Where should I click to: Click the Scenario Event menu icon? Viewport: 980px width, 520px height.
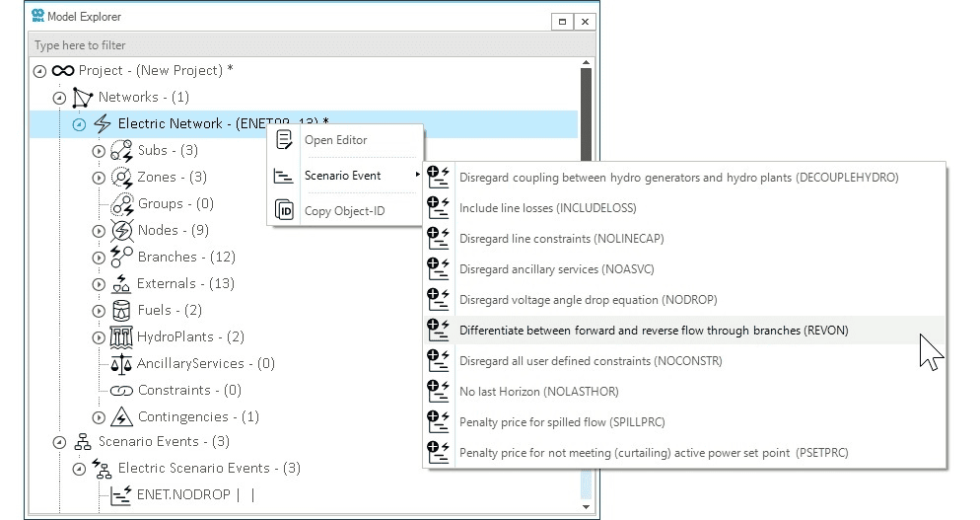284,176
